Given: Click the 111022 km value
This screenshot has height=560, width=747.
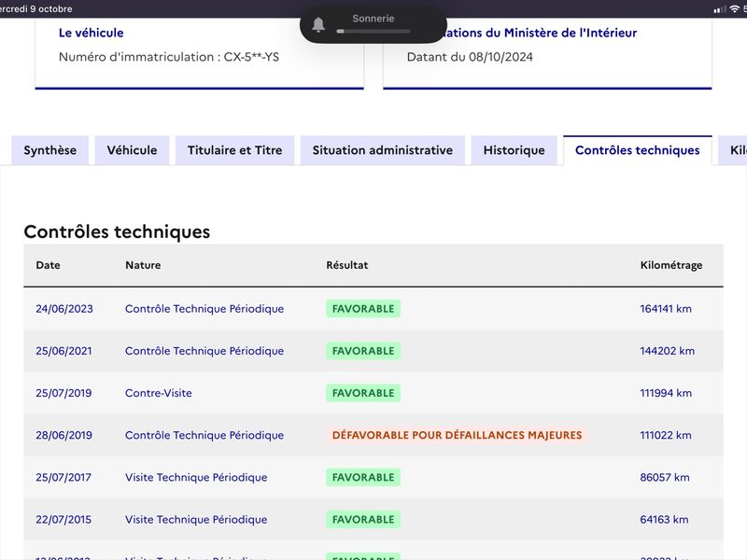Looking at the screenshot, I should (x=666, y=435).
